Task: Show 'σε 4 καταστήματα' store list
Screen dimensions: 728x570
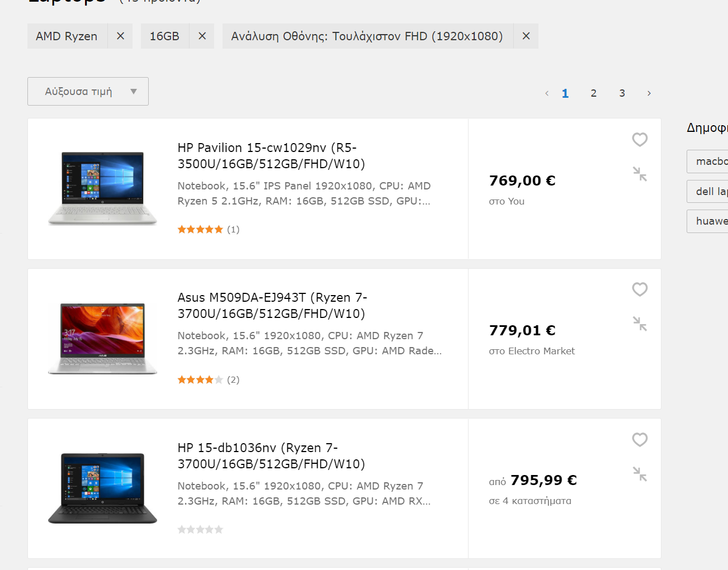Action: coord(530,501)
